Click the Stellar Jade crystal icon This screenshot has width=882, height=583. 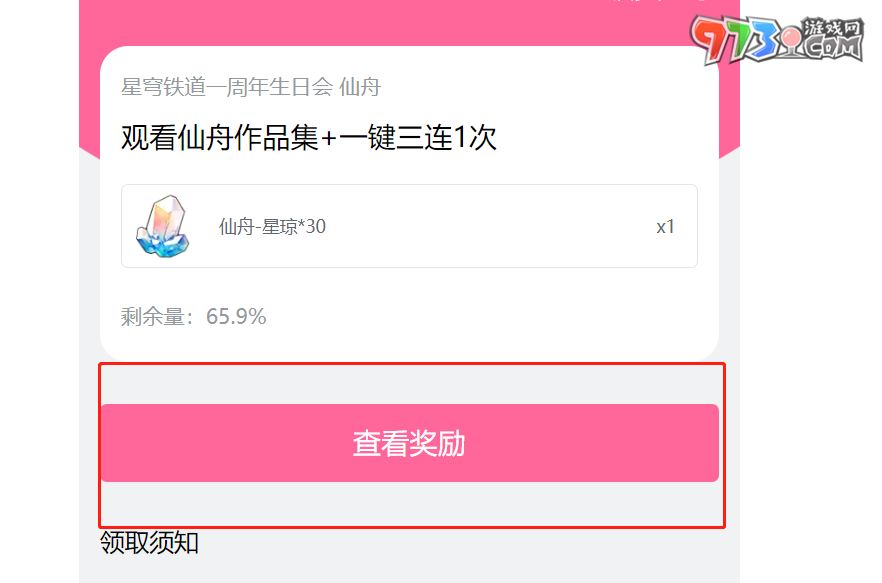[x=163, y=226]
